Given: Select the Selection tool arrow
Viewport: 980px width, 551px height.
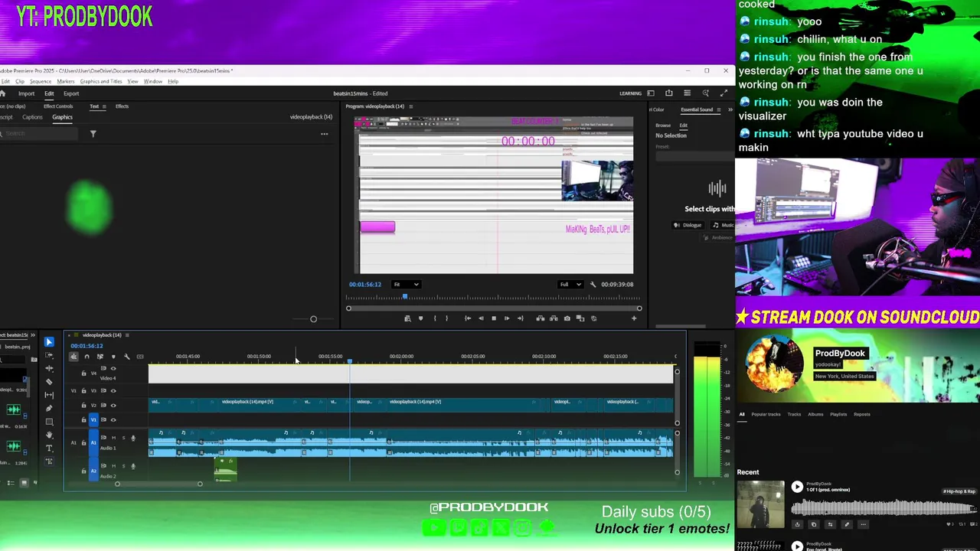Looking at the screenshot, I should click(x=49, y=342).
